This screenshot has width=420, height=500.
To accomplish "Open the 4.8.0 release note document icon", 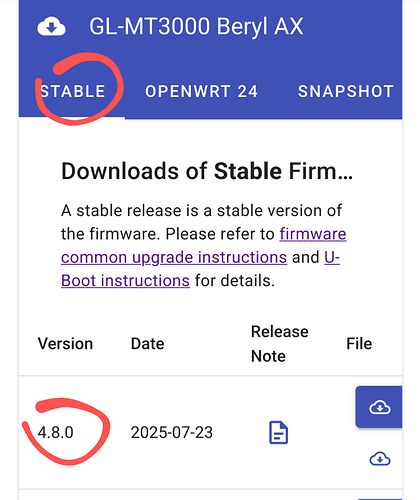I will click(279, 433).
